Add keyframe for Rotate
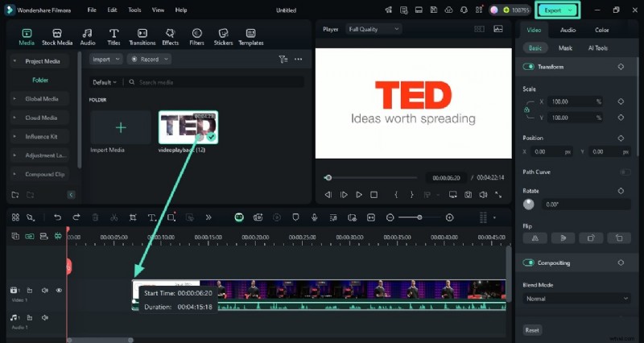 point(621,191)
